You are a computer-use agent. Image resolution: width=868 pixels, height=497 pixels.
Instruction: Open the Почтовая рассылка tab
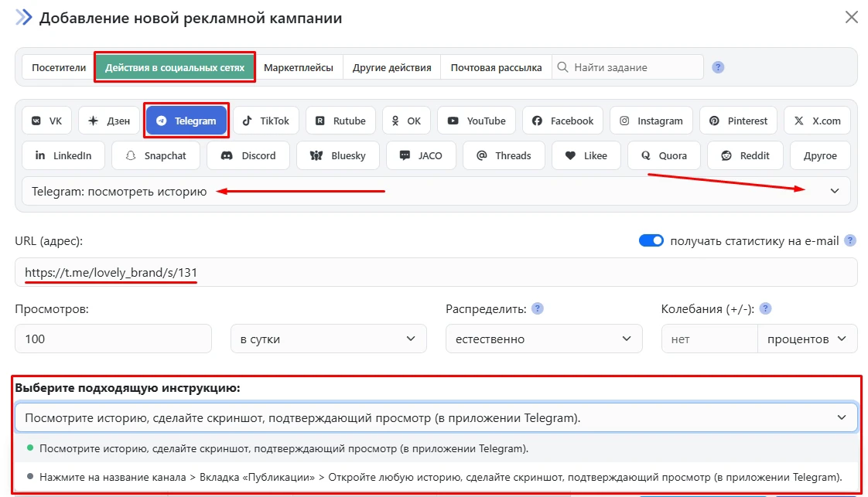coord(496,67)
